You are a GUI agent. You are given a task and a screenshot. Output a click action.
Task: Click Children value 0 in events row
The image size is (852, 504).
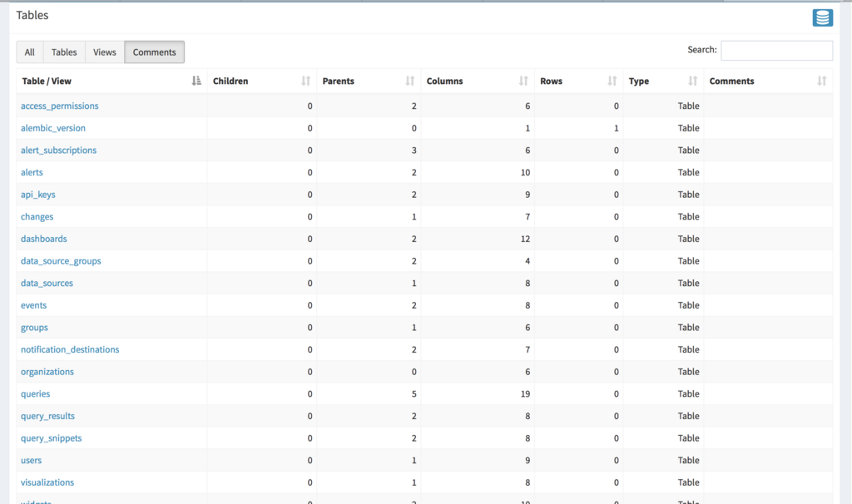pyautogui.click(x=310, y=305)
